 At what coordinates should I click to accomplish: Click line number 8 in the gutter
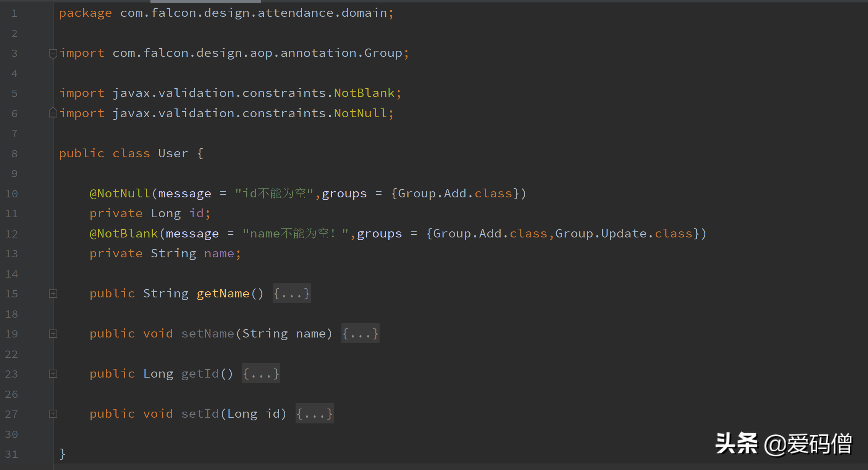14,153
